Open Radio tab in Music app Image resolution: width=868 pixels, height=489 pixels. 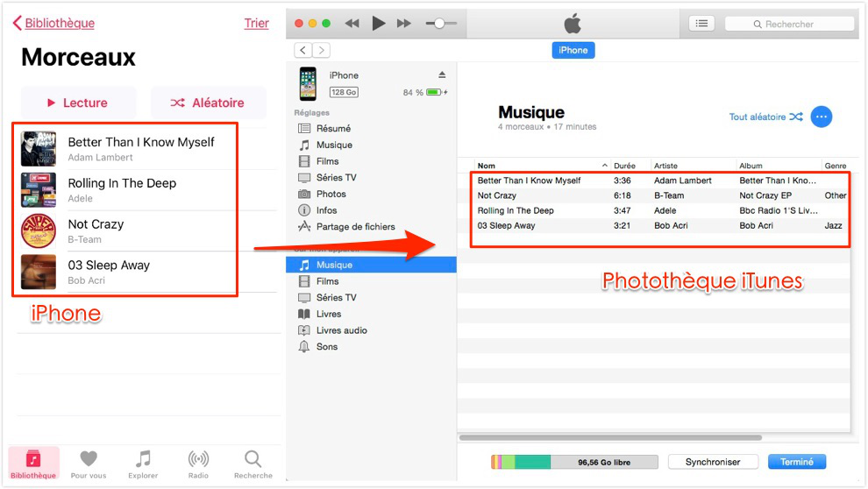198,464
